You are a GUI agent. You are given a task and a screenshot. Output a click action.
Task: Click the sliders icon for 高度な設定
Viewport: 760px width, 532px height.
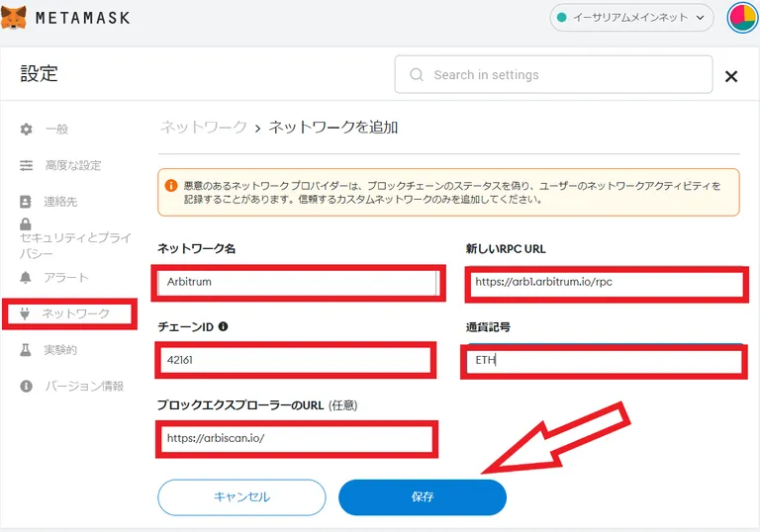(x=26, y=166)
